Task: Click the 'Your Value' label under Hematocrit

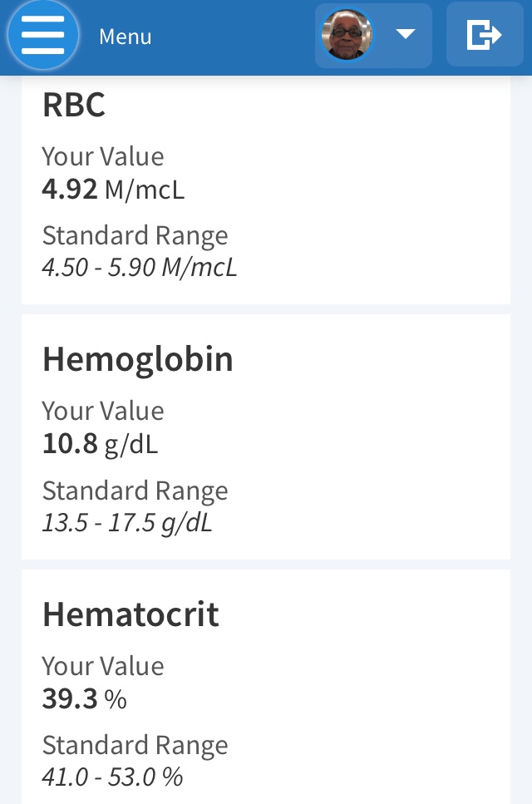Action: click(x=103, y=666)
